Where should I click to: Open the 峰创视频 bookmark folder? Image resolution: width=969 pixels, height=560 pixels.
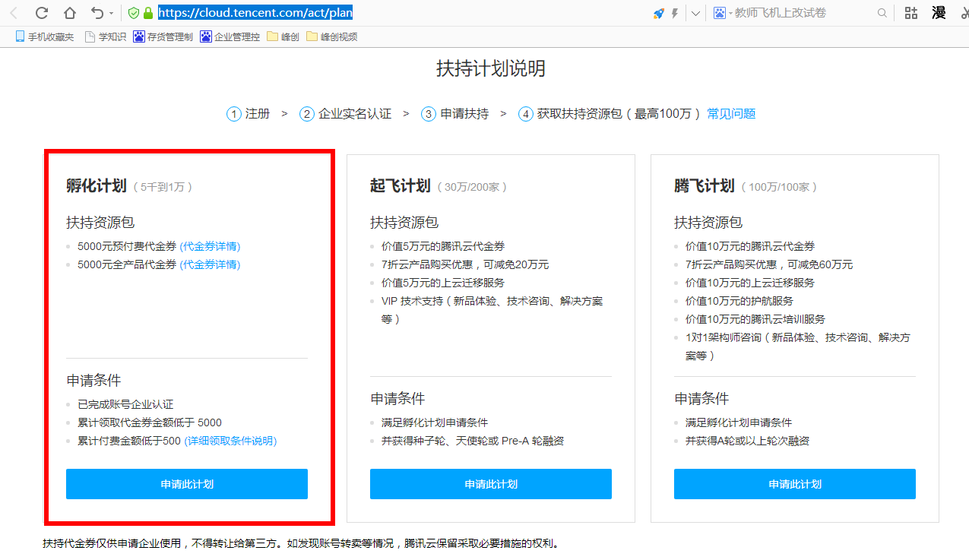tap(331, 36)
